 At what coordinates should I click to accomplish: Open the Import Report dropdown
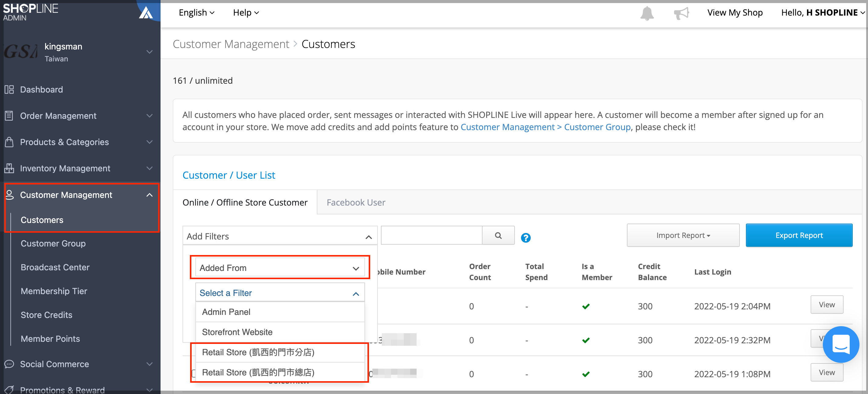[683, 235]
